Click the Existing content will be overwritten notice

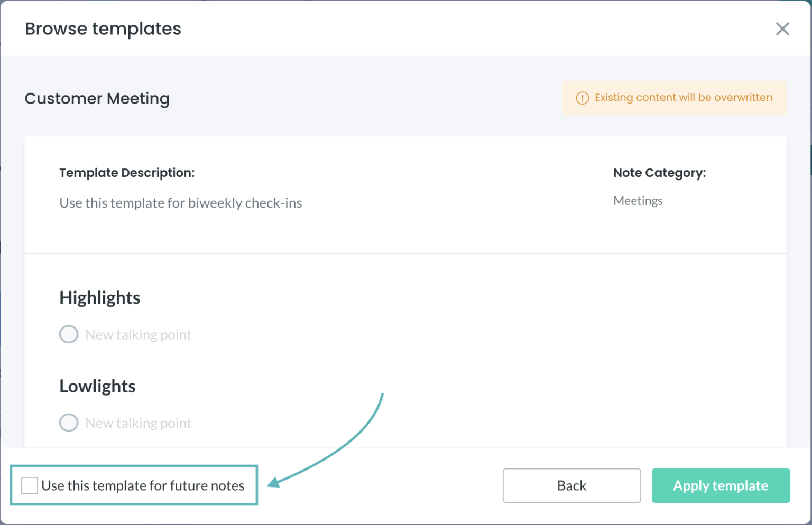tap(675, 98)
